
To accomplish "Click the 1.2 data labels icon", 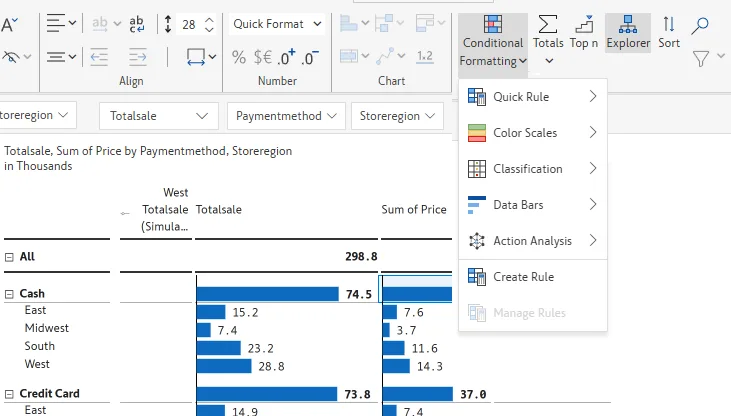I will (x=425, y=57).
